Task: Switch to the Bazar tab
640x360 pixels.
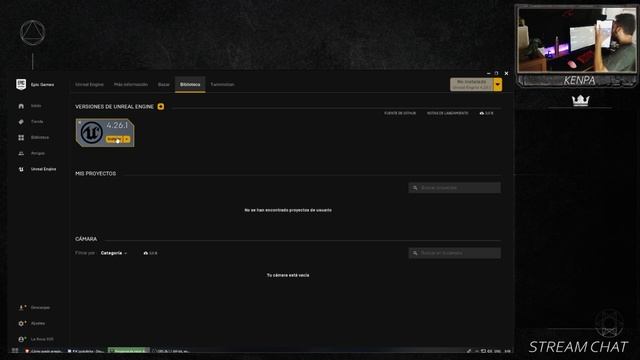Action: click(x=164, y=84)
